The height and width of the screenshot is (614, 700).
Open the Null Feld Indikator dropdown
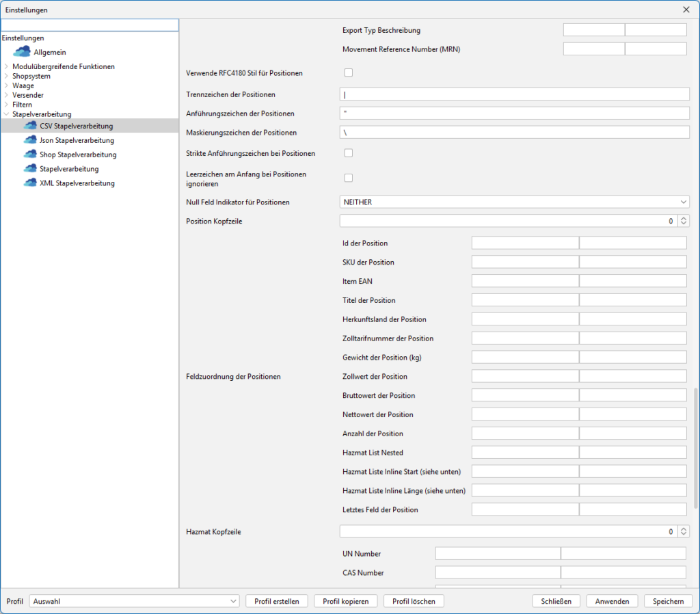pyautogui.click(x=514, y=202)
